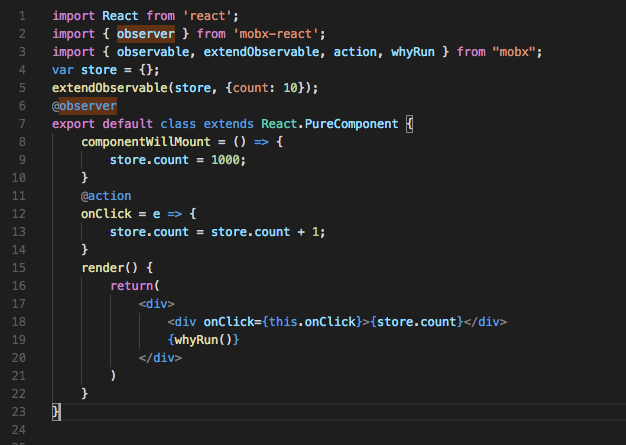Click the '@observer' decorator on line 6
The width and height of the screenshot is (626, 445).
[85, 106]
